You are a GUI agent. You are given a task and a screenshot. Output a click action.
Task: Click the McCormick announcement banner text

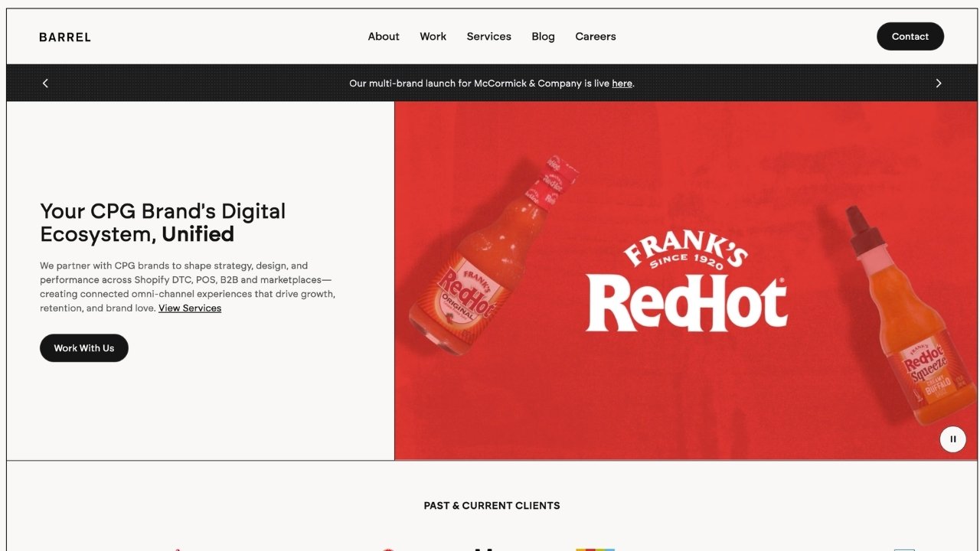coord(492,83)
